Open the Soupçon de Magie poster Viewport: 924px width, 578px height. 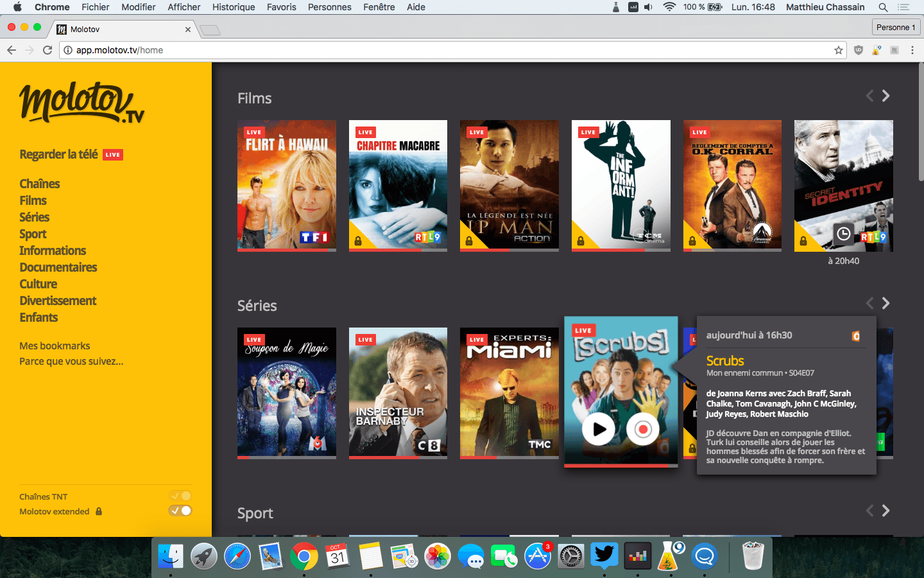[x=287, y=393]
